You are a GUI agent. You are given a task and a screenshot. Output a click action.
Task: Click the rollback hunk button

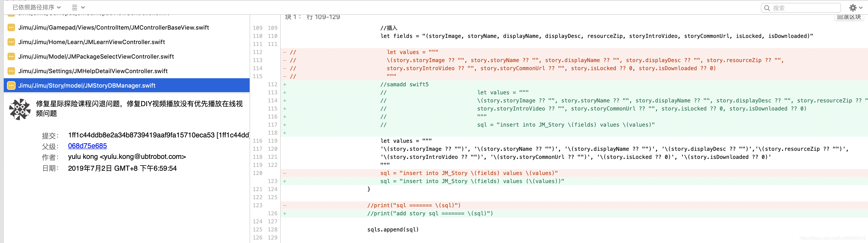click(x=849, y=17)
